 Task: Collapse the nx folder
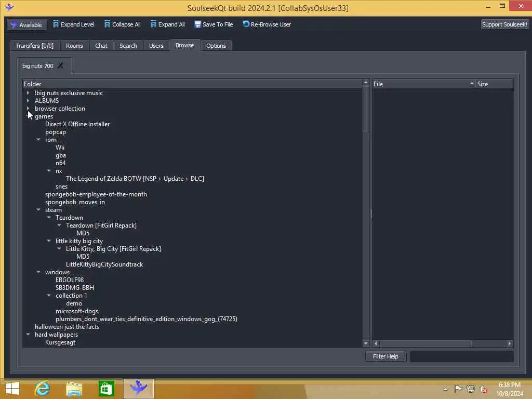point(49,170)
